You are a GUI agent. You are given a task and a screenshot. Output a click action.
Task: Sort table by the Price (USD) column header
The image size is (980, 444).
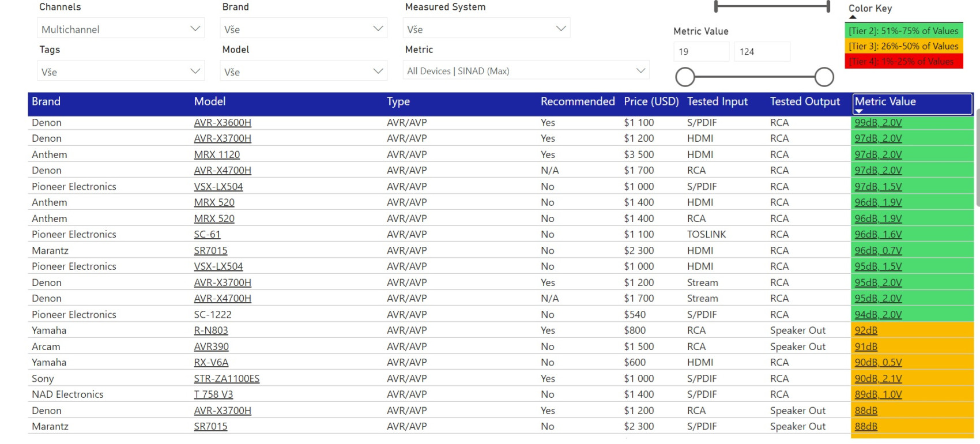pos(651,101)
